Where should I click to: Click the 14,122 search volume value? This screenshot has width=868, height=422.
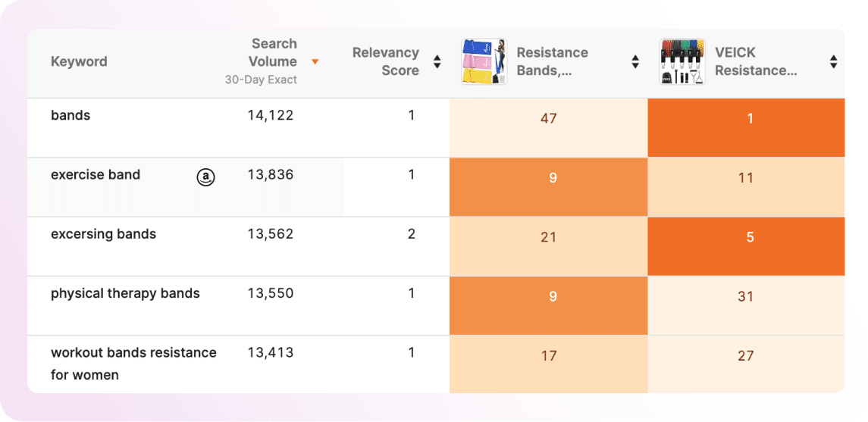270,116
